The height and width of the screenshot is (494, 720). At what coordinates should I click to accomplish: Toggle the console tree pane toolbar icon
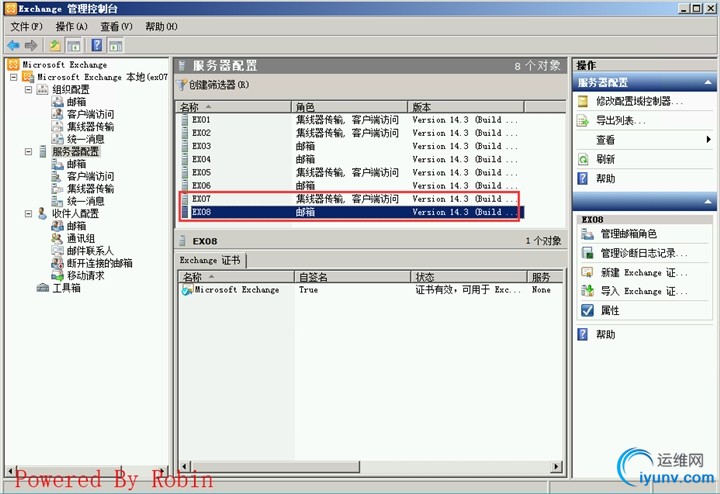click(73, 45)
